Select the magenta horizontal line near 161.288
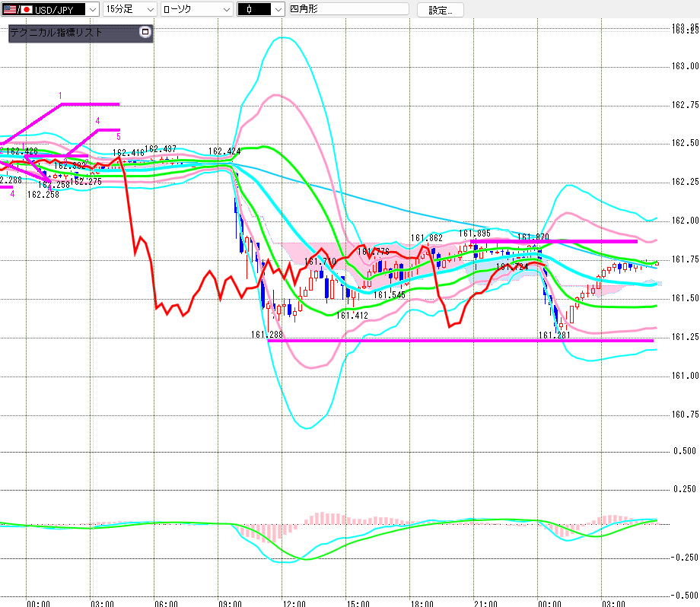The width and height of the screenshot is (700, 607). (460, 341)
